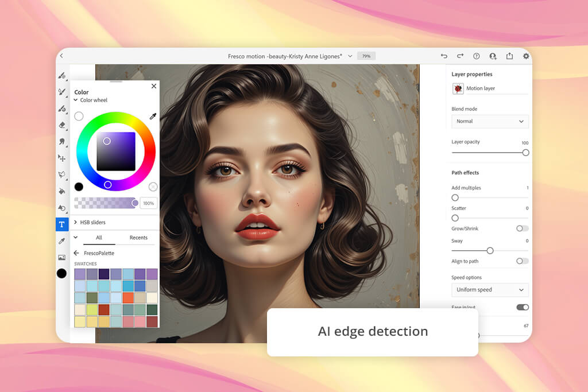Close the Color panel
The height and width of the screenshot is (392, 588).
[154, 86]
